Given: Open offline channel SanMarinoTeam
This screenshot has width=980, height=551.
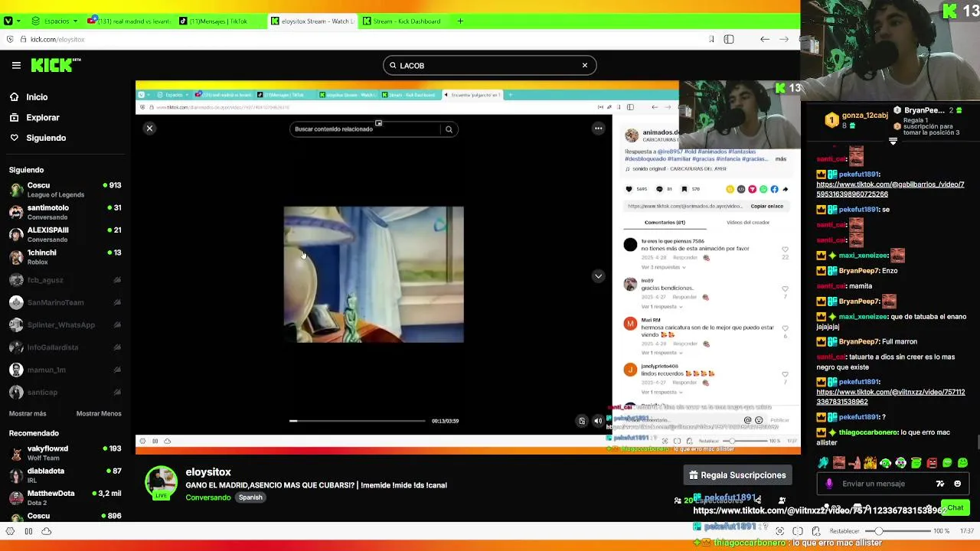Looking at the screenshot, I should click(x=65, y=302).
